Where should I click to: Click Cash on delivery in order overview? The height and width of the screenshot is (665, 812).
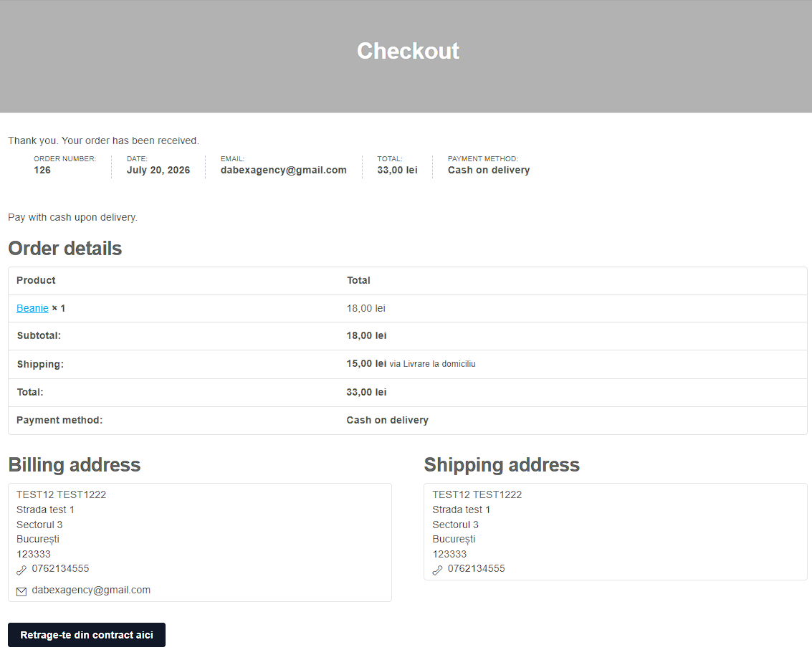point(489,170)
